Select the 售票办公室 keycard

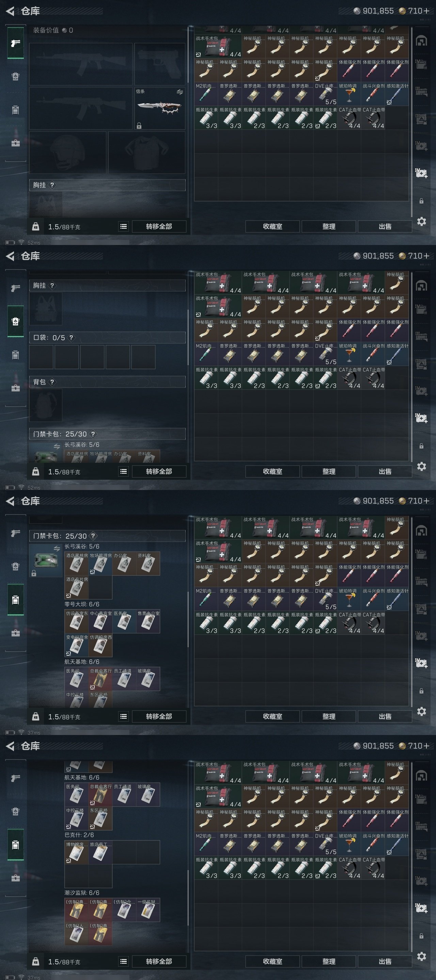[148, 621]
